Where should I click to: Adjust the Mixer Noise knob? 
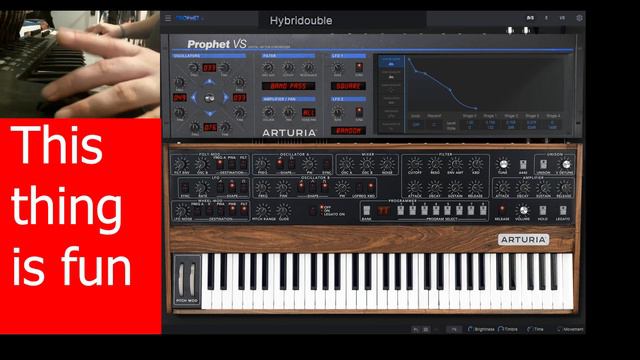(x=387, y=164)
